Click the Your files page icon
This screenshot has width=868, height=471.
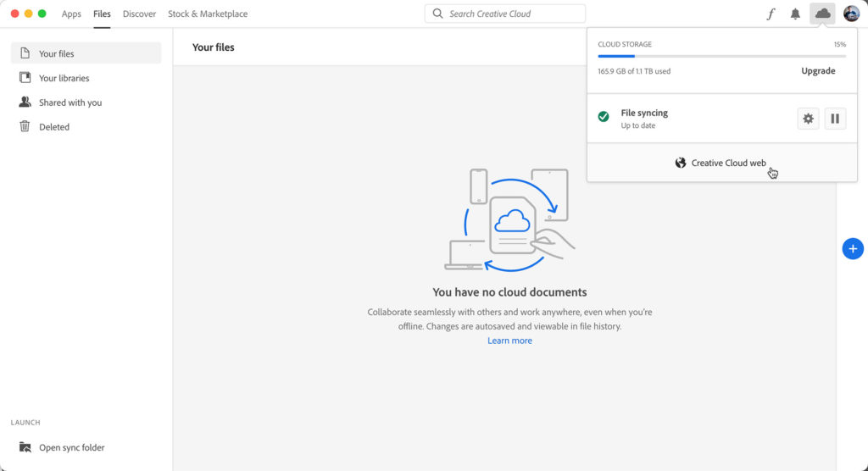[x=25, y=53]
